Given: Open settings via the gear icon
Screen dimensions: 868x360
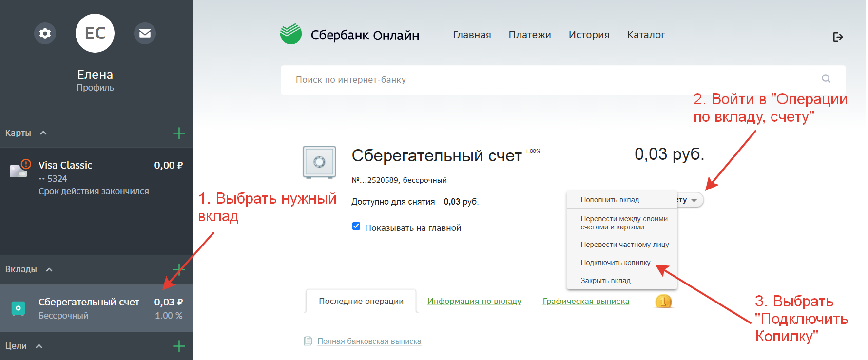Looking at the screenshot, I should click(x=45, y=33).
